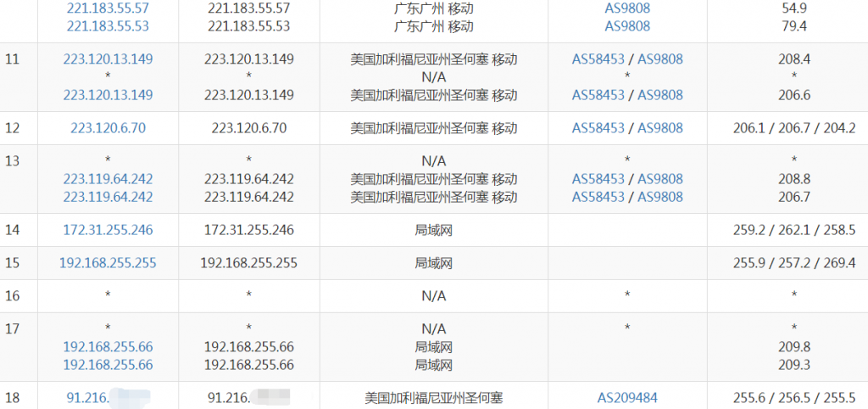Click AS9808 link beside 54.9 latency
The height and width of the screenshot is (409, 868).
627,8
